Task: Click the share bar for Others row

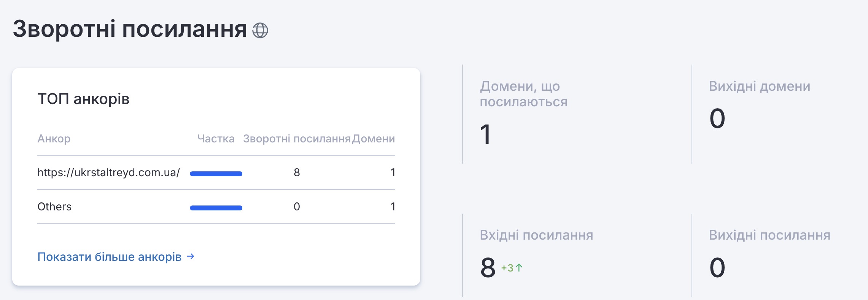Action: tap(216, 208)
